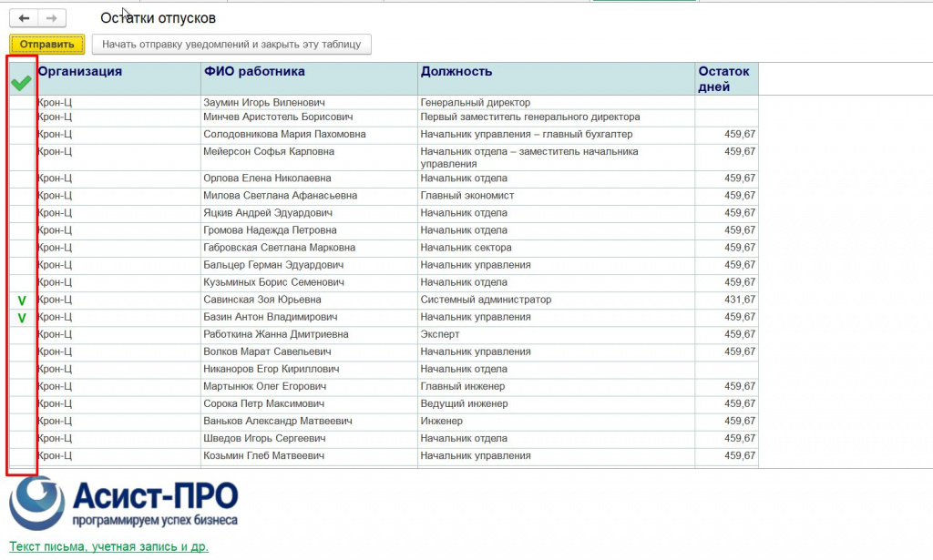Select the name Габровская Светлана Марковна
Viewport: 933px width, 560px height.
click(x=279, y=248)
